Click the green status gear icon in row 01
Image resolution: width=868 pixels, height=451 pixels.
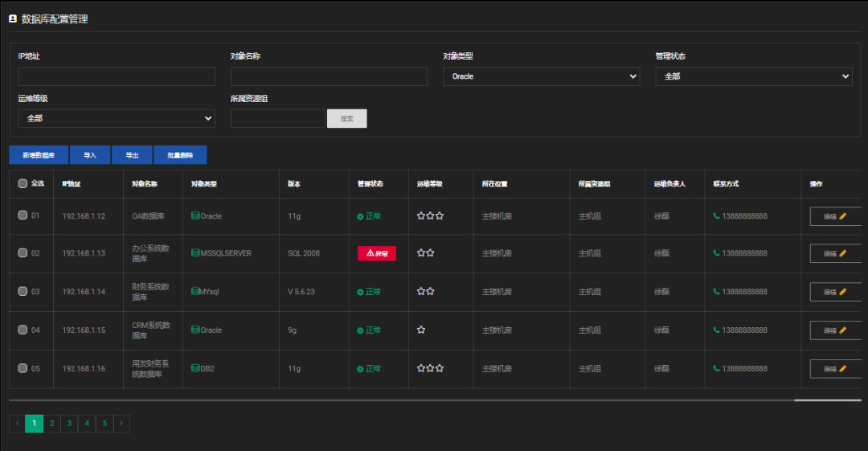[x=360, y=216]
